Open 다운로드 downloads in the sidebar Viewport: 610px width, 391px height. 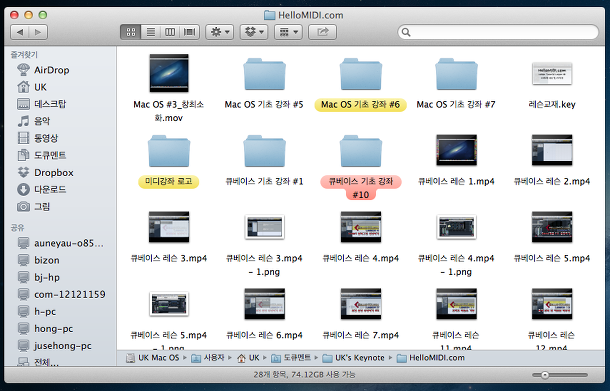pos(42,189)
